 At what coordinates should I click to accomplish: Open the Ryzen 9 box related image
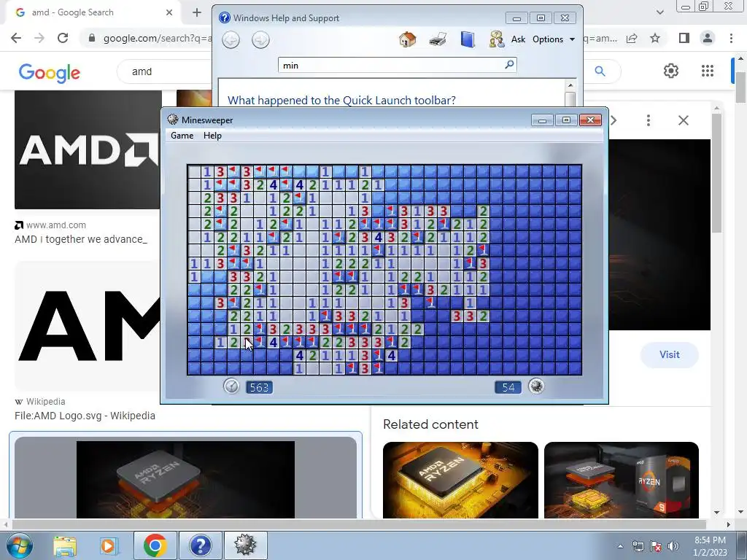coord(622,480)
